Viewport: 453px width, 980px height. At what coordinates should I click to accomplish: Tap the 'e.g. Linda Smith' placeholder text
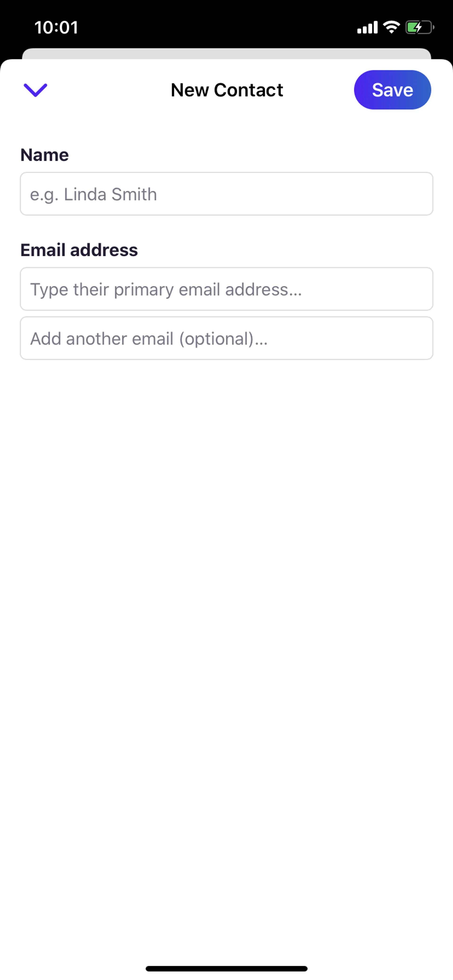tap(94, 194)
